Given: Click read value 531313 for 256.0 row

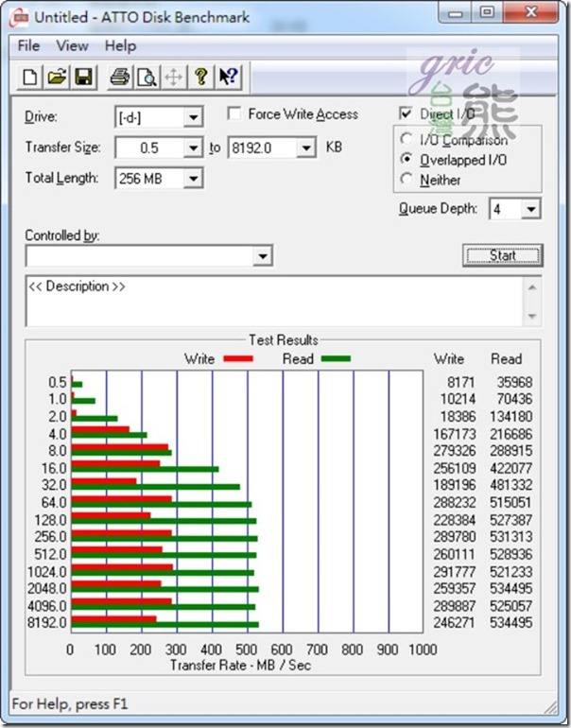Looking at the screenshot, I should (x=511, y=537).
